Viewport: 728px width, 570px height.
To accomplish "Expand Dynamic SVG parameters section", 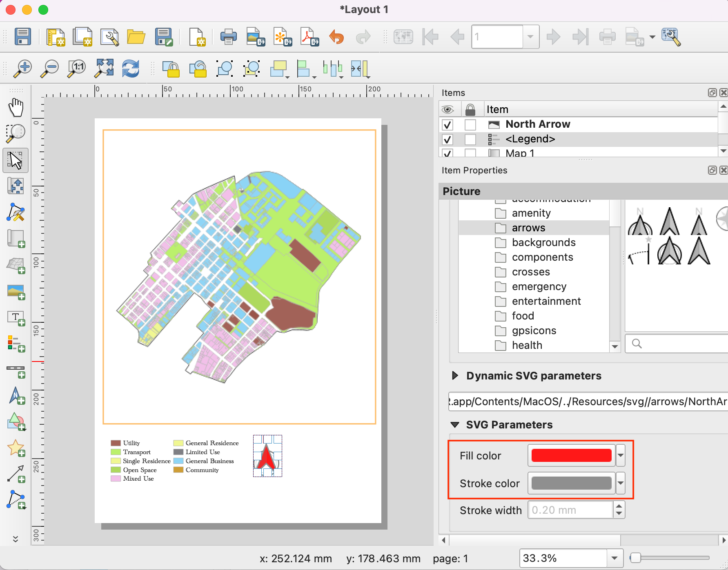I will [455, 376].
